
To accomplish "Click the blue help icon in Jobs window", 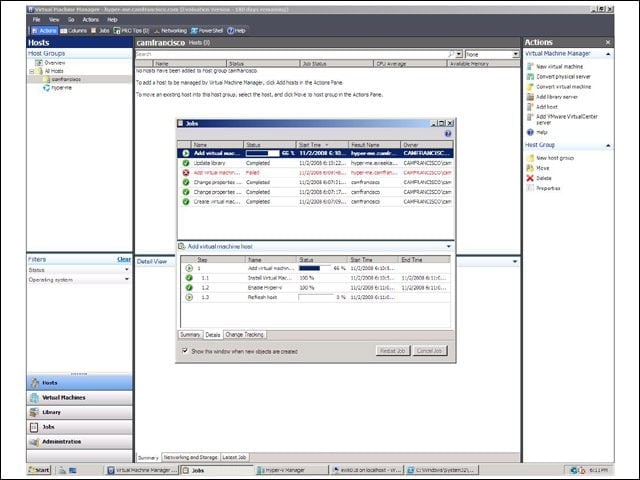I will 448,133.
